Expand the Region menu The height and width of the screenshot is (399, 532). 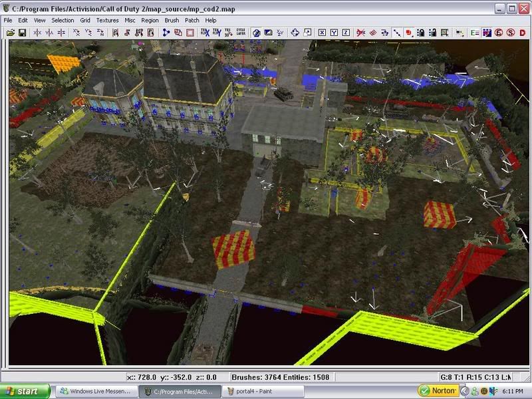150,21
